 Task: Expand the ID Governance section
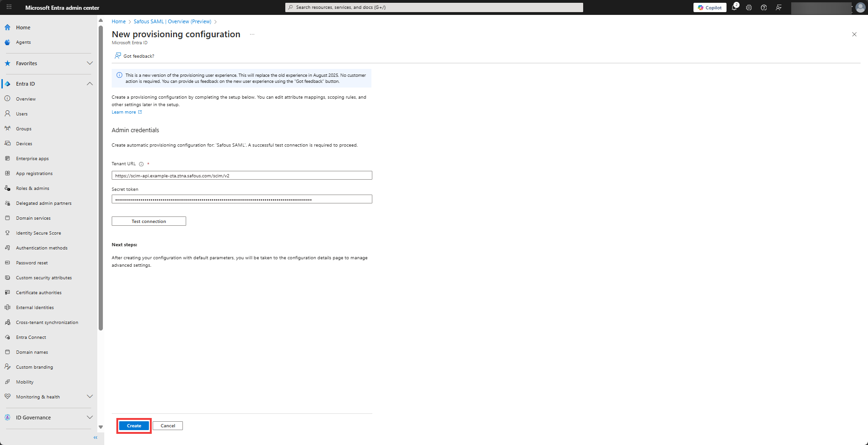[x=90, y=418]
